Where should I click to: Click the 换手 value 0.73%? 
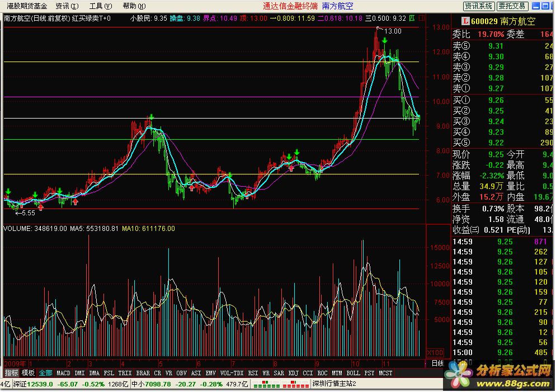pos(493,209)
